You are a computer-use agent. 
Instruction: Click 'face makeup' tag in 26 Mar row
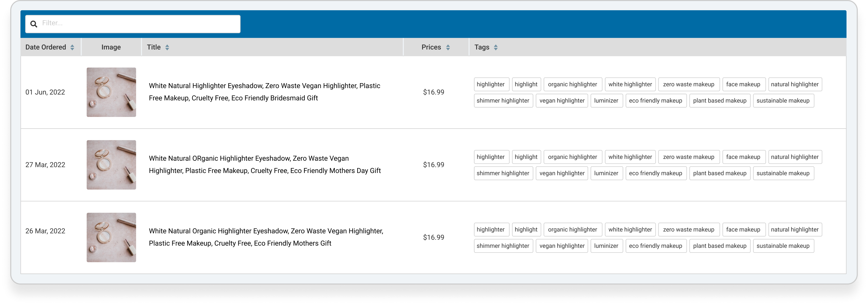point(744,230)
